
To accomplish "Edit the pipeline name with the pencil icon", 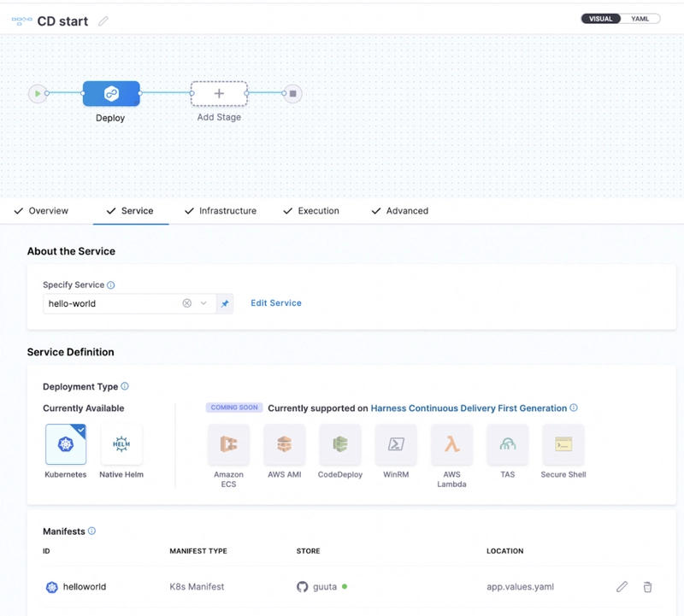I will coord(103,21).
